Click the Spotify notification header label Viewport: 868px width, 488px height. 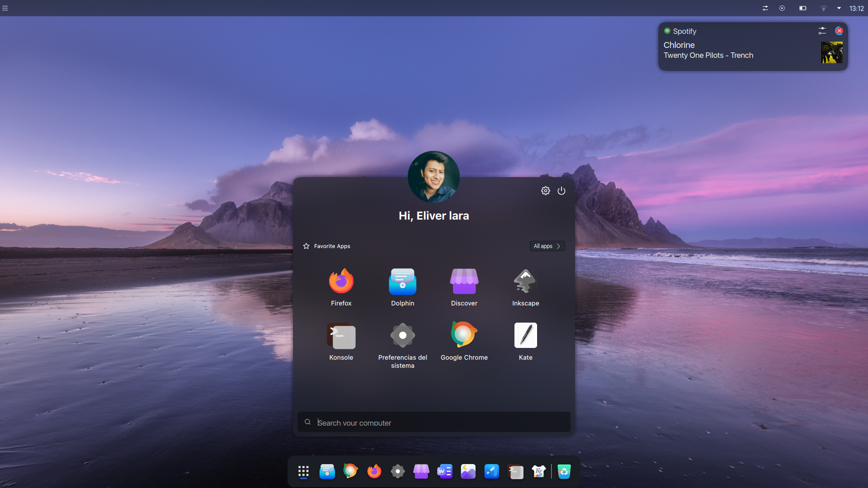pos(684,31)
